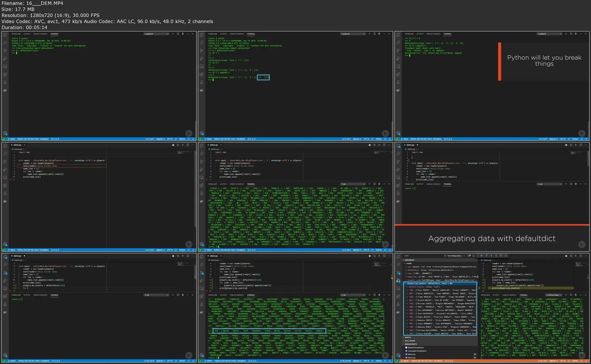
Task: Open '1: zsh' dropdown in 'Aggregating data with defaultdict' frame
Action: pyautogui.click(x=549, y=184)
